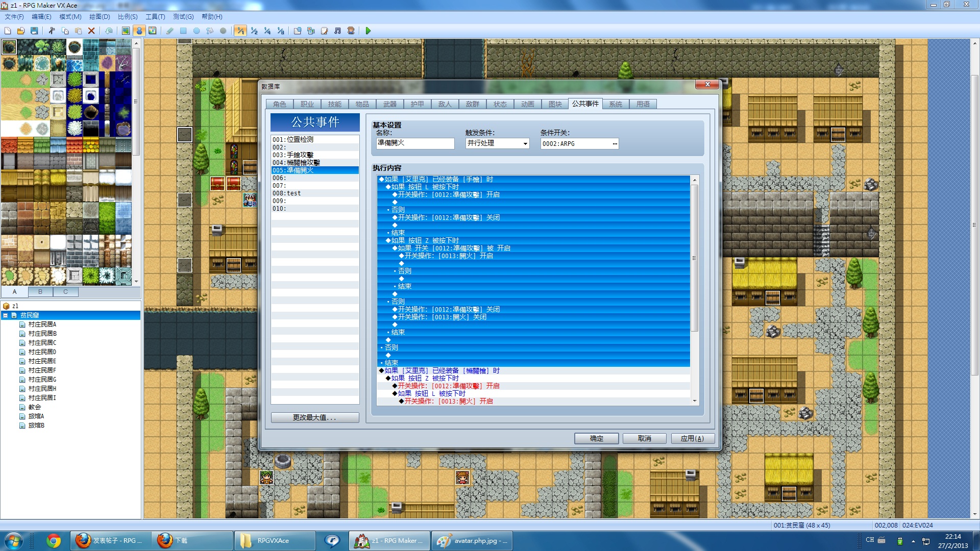Click the Open Project folder icon
The height and width of the screenshot is (551, 980).
coord(21,31)
